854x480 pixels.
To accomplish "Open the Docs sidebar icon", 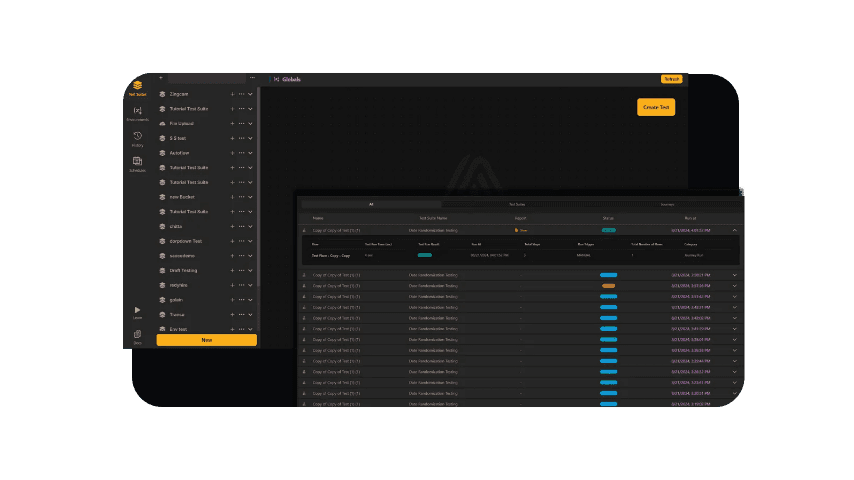I will coord(137,335).
